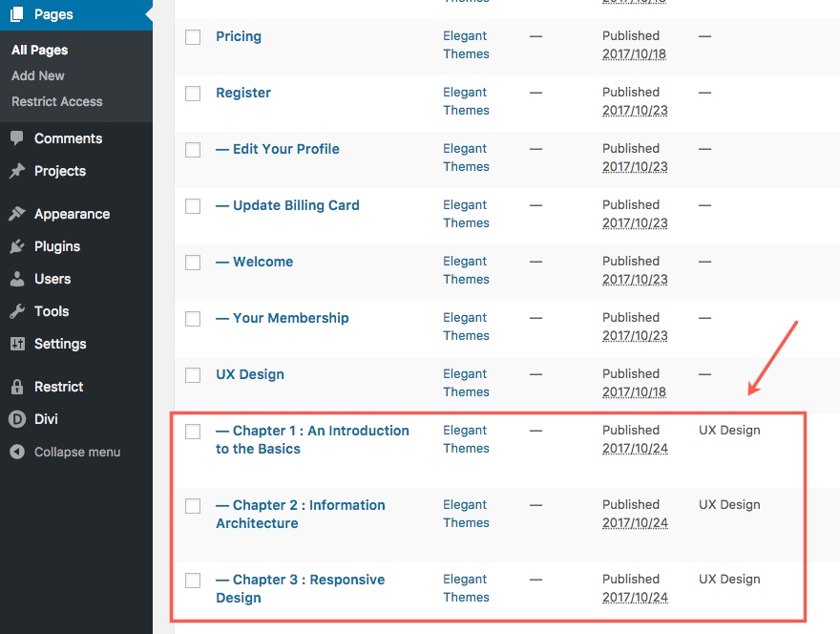Open the UX Design page link

[x=250, y=374]
